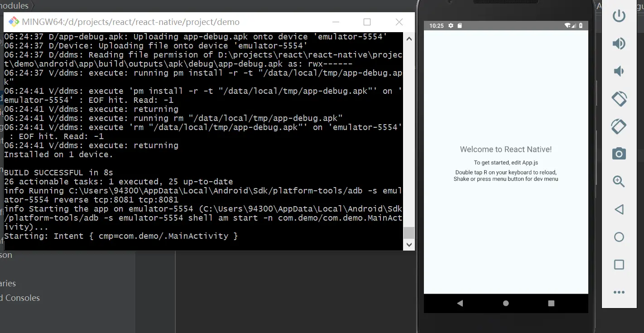Raise volume with the emulator volume up icon
644x333 pixels.
(x=619, y=43)
